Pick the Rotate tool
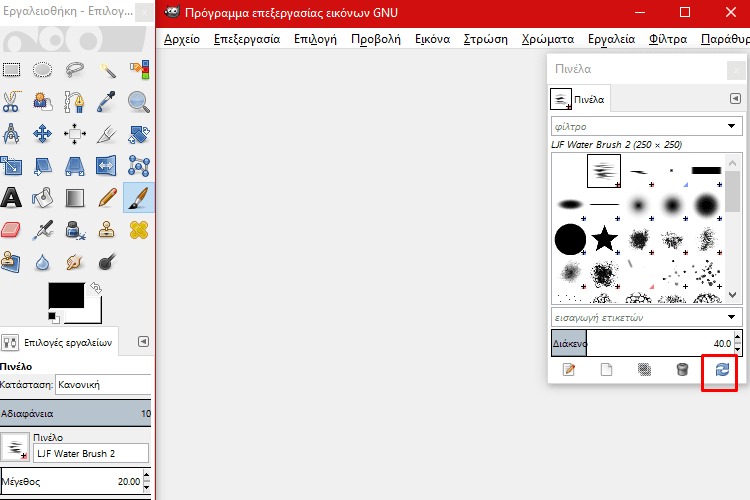 click(139, 134)
